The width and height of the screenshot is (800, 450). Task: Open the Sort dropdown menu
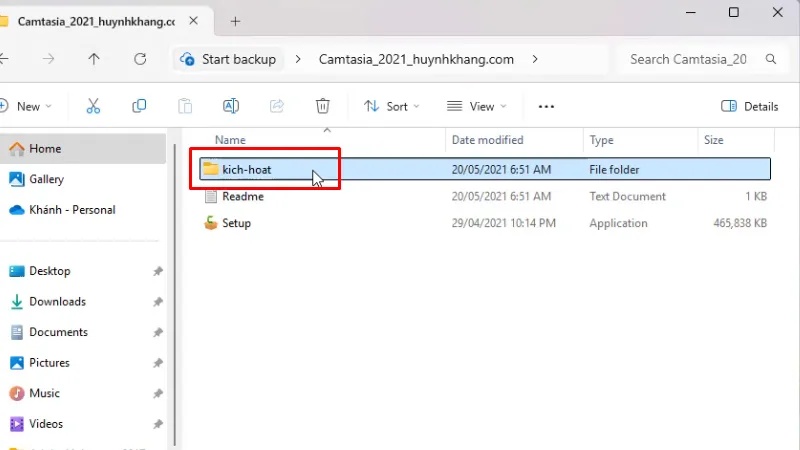391,106
